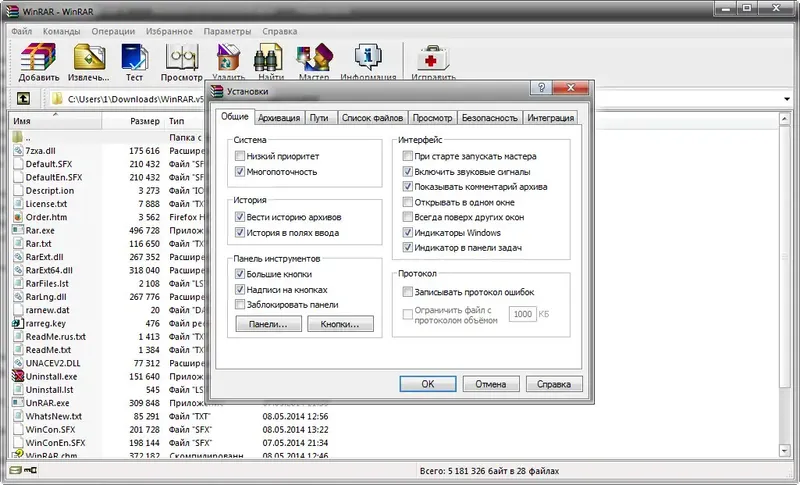
Task: Click the WinRAR title bar app icon
Action: 12,11
